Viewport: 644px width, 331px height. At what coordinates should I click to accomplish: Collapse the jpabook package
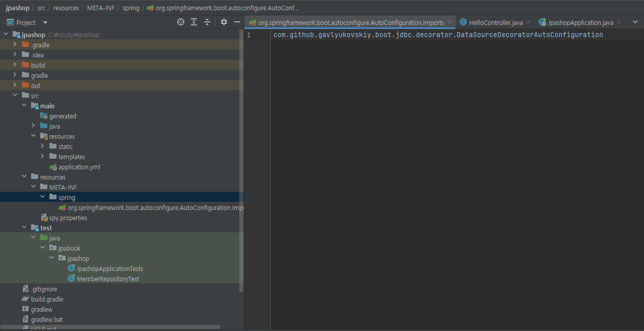43,248
